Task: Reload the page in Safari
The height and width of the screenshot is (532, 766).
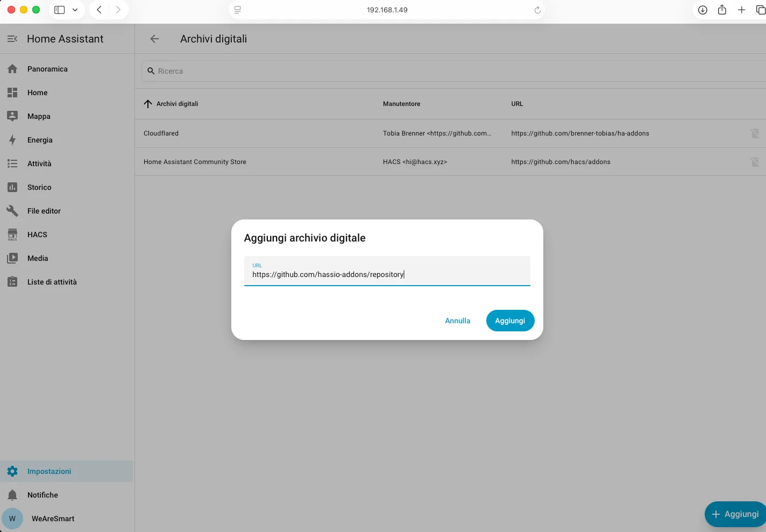Action: click(x=537, y=10)
